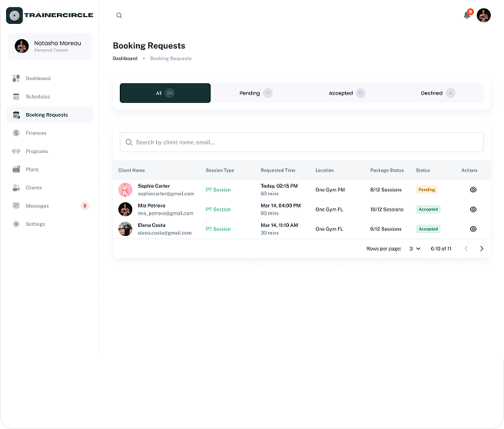The width and height of the screenshot is (504, 429).
Task: Open the profile avatar in top-right corner
Action: [483, 15]
